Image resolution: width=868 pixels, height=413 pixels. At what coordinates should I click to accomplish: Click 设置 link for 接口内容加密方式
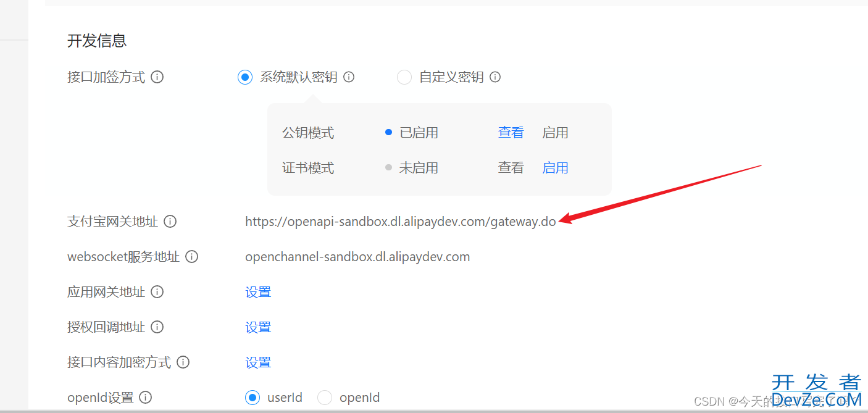[258, 362]
